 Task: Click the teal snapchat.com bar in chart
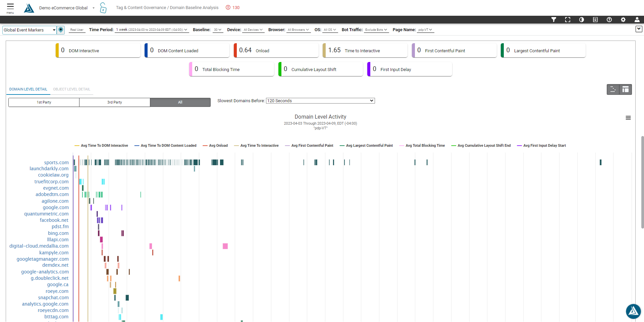[127, 298]
